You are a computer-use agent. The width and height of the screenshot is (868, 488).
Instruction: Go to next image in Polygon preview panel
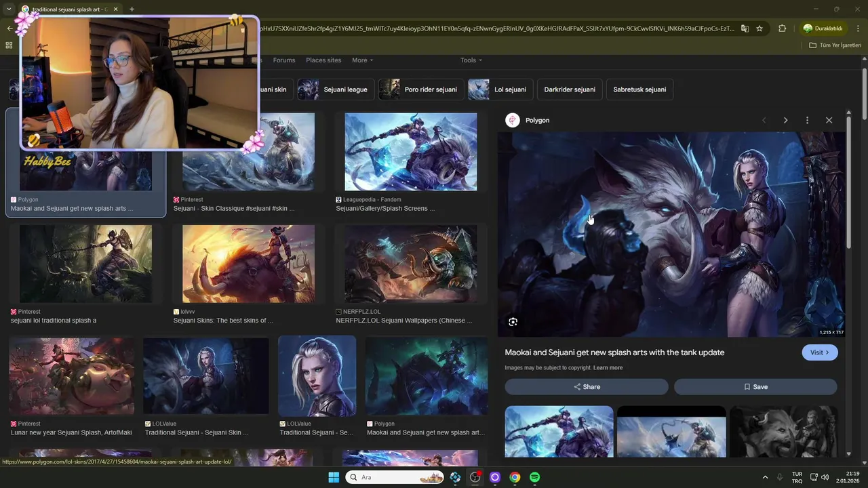click(785, 120)
